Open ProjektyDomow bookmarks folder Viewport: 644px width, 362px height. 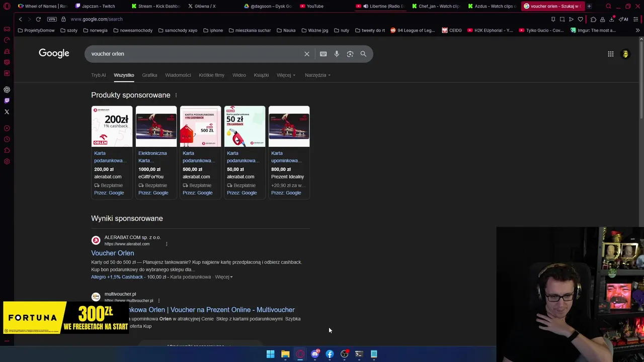pos(36,30)
